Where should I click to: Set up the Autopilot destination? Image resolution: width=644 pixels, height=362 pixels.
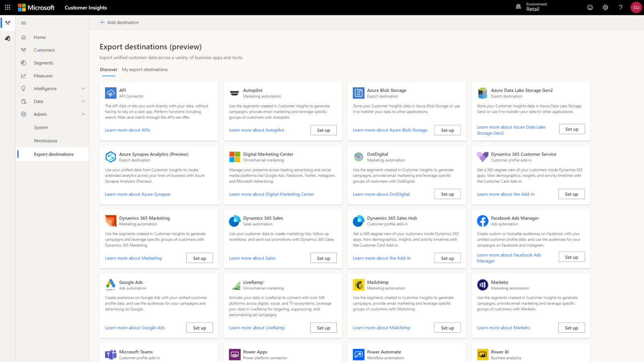[324, 130]
